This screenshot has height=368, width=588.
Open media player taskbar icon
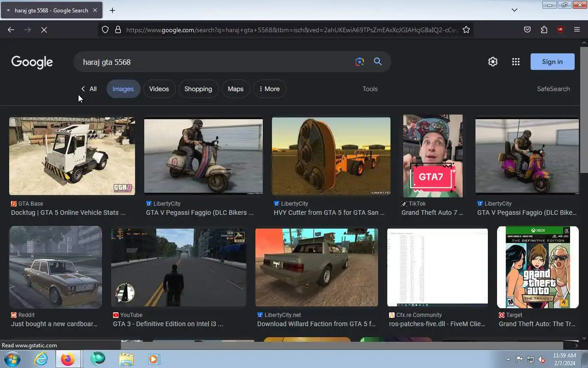154,359
